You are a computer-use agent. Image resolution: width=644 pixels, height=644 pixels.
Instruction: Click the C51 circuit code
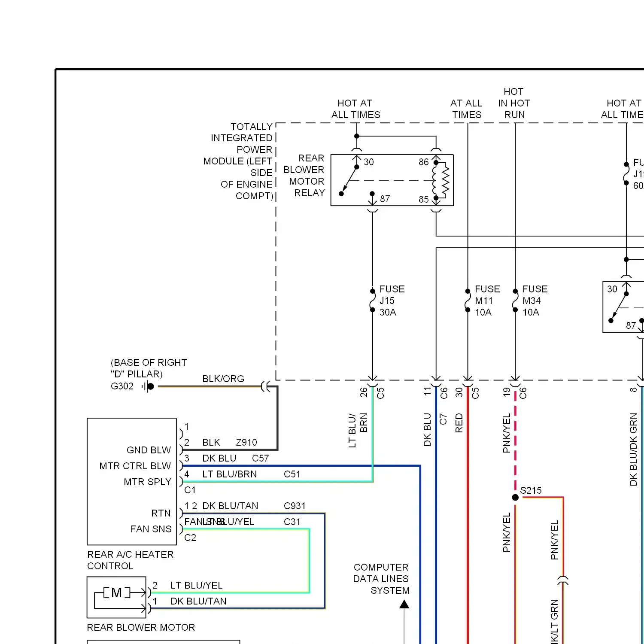[292, 474]
